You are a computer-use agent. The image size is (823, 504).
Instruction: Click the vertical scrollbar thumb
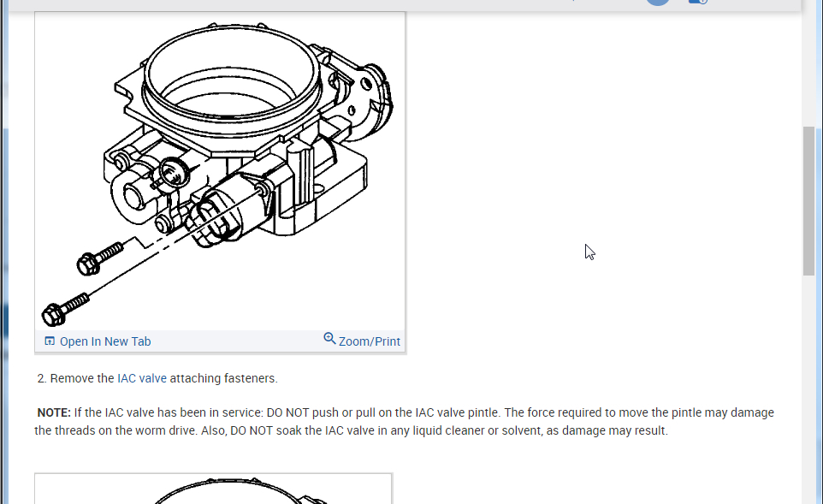[808, 200]
